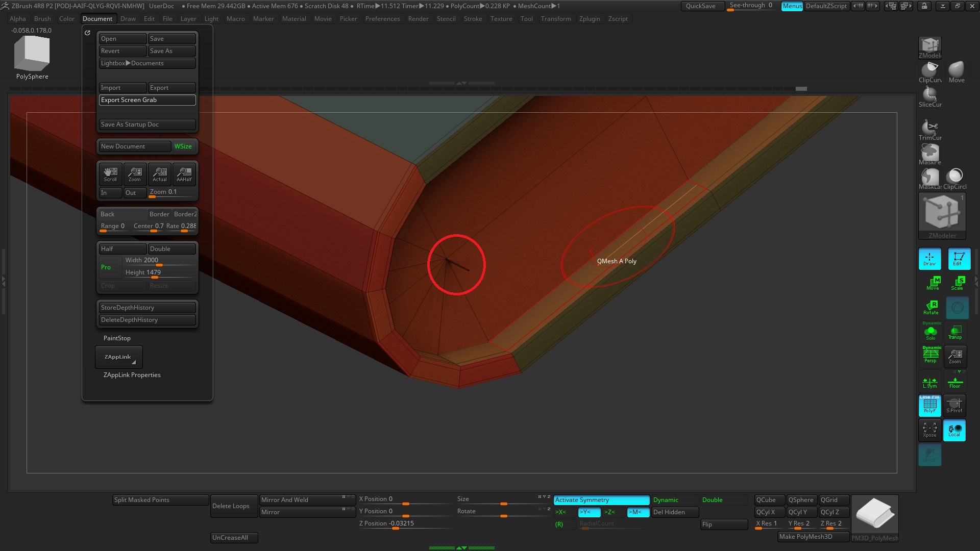Select the Move brush
This screenshot has height=551, width=980.
[x=956, y=72]
